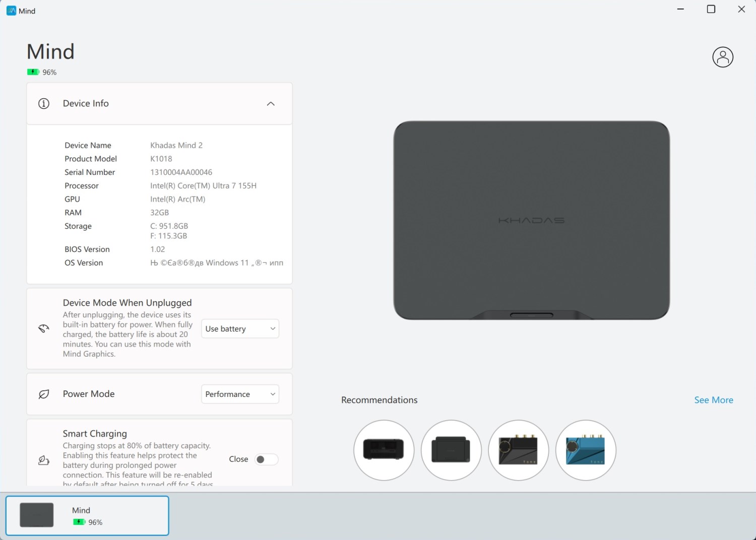The width and height of the screenshot is (756, 540).
Task: Select the Mind device tab at bottom
Action: [87, 516]
